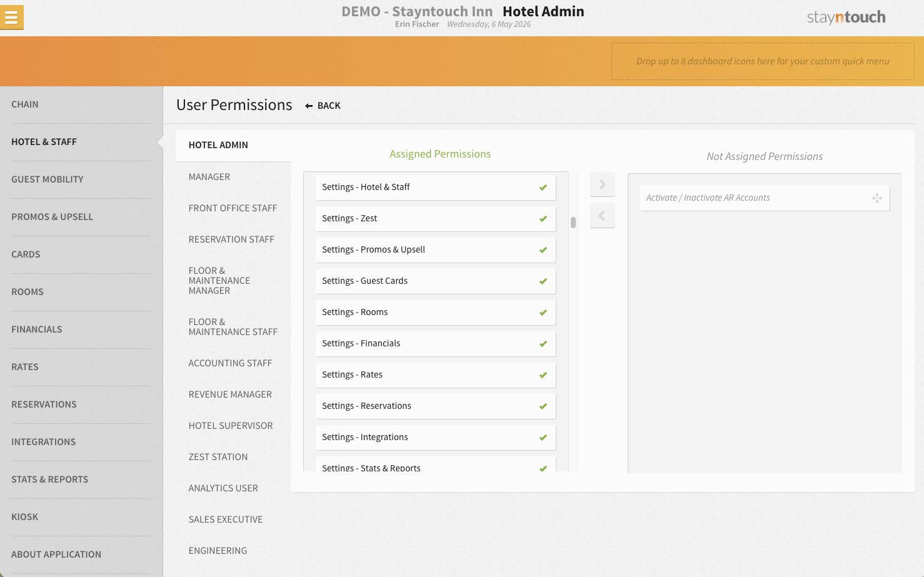This screenshot has height=577, width=924.
Task: Select the Manager role
Action: coord(209,177)
